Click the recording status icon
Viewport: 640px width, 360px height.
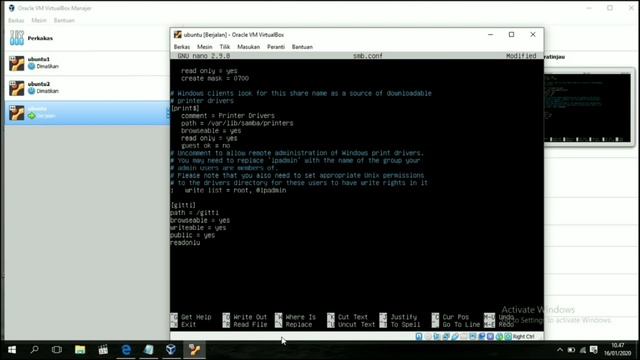[482, 336]
